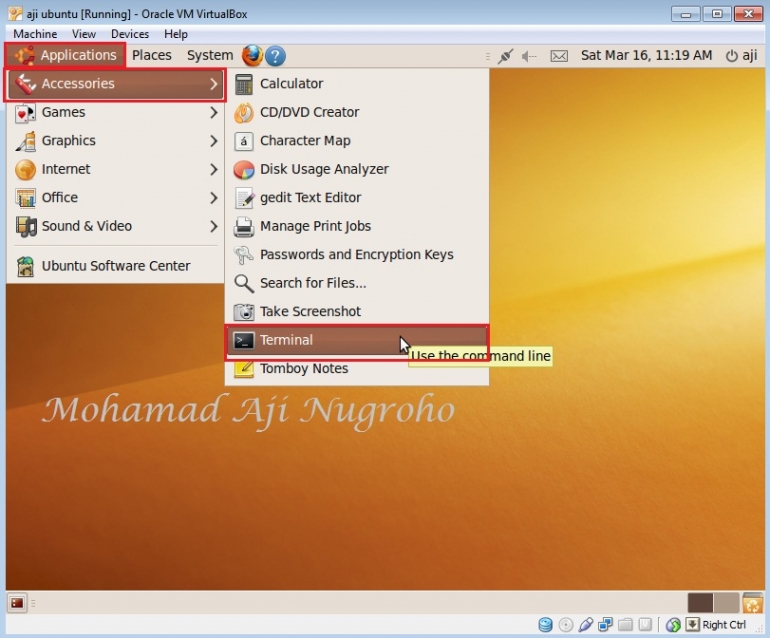This screenshot has width=770, height=638.
Task: Expand the Graphics submenu arrow
Action: click(214, 141)
